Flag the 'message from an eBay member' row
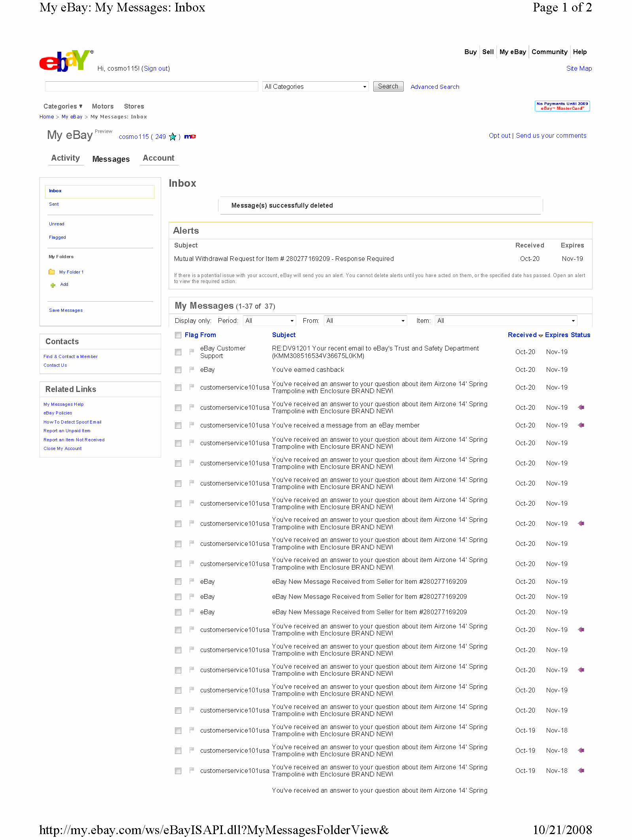This screenshot has height=840, width=632. pyautogui.click(x=192, y=425)
